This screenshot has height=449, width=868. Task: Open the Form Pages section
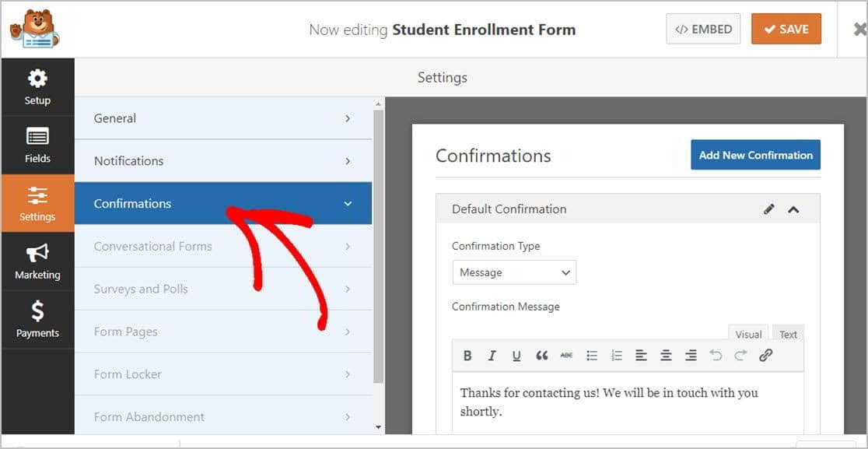click(223, 331)
